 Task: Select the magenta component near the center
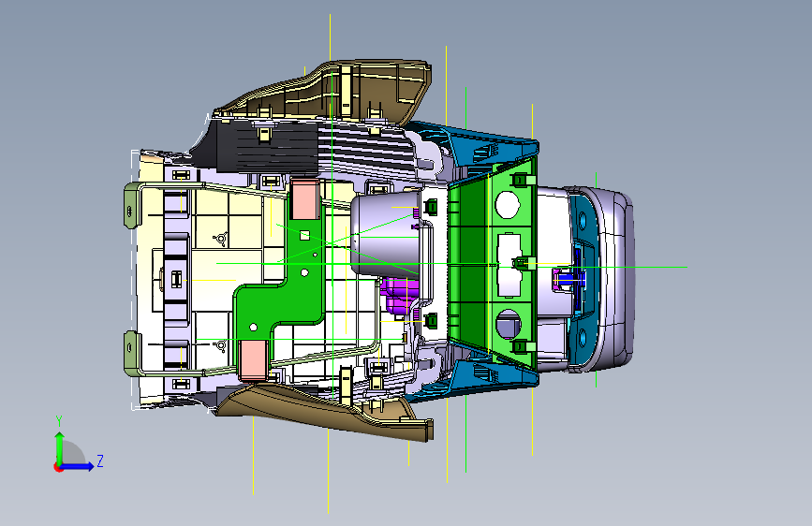click(x=399, y=296)
